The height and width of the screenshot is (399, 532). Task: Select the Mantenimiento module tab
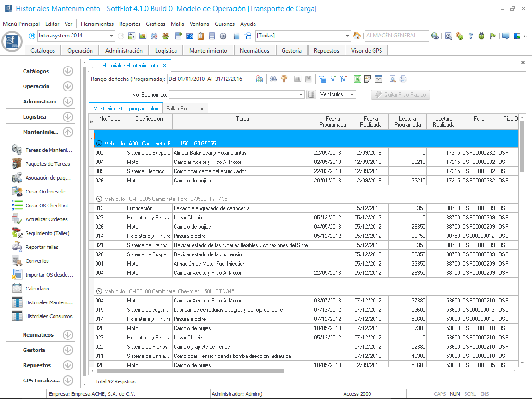coord(208,51)
